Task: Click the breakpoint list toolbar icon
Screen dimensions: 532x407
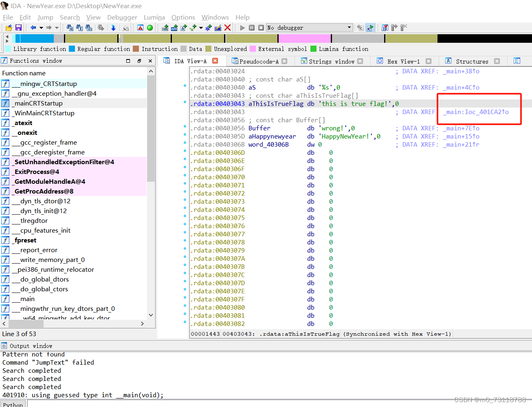Action: [x=385, y=28]
